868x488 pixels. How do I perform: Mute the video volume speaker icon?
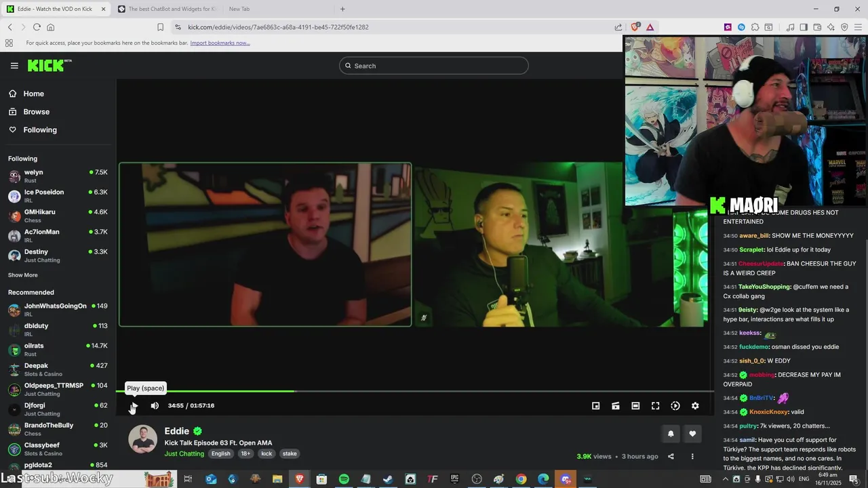pos(155,406)
